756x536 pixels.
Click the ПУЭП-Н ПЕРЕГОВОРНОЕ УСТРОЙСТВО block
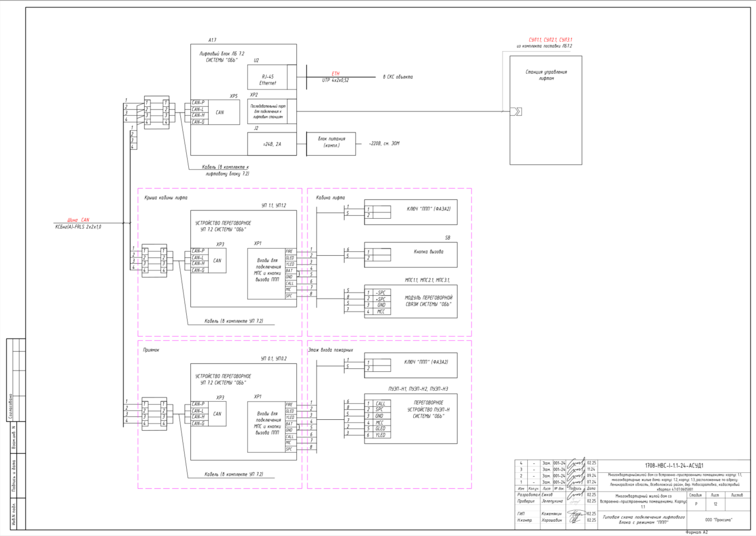pyautogui.click(x=411, y=418)
